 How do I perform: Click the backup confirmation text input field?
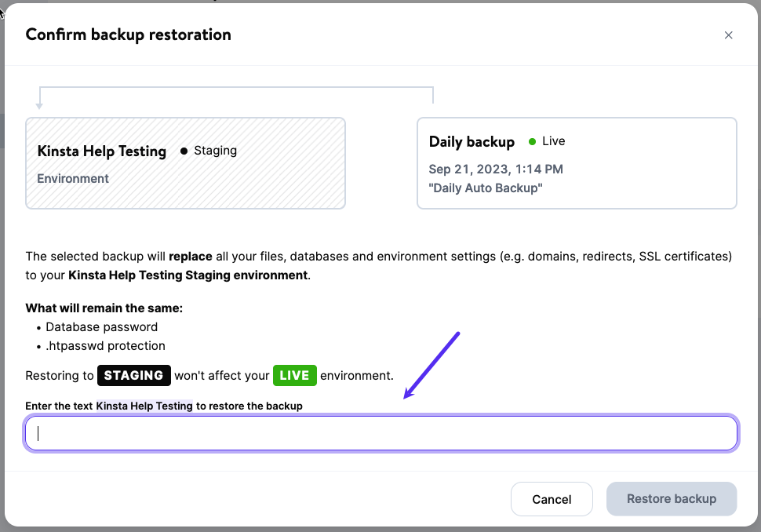(x=381, y=432)
